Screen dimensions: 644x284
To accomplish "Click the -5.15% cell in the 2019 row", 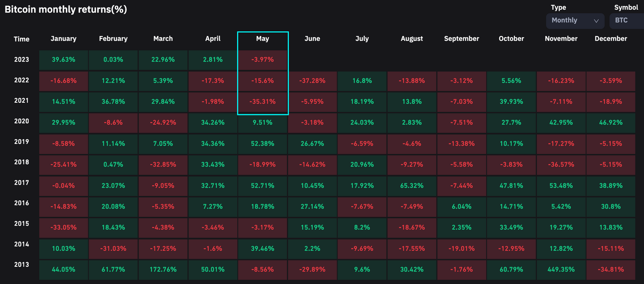I will pyautogui.click(x=611, y=144).
